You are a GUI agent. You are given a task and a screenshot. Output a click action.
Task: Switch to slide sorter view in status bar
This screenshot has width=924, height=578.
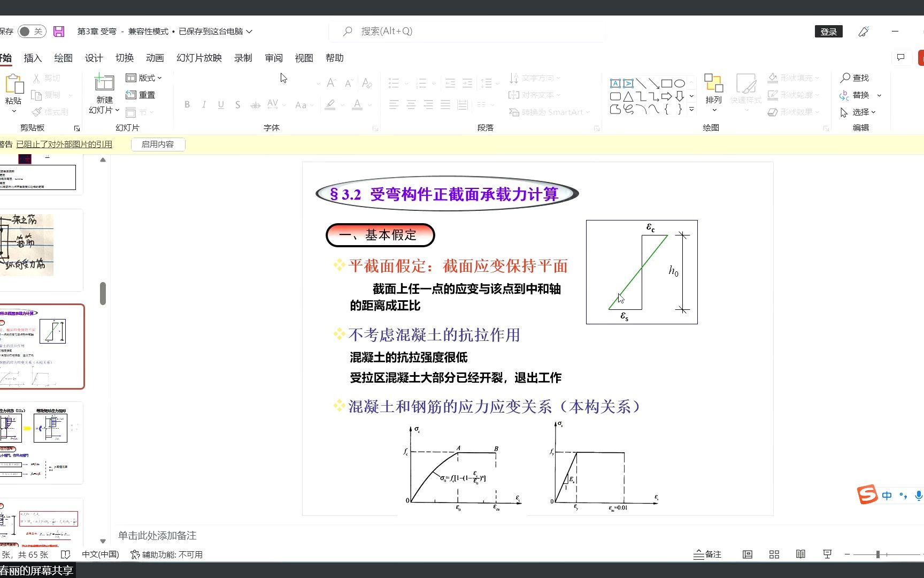774,554
